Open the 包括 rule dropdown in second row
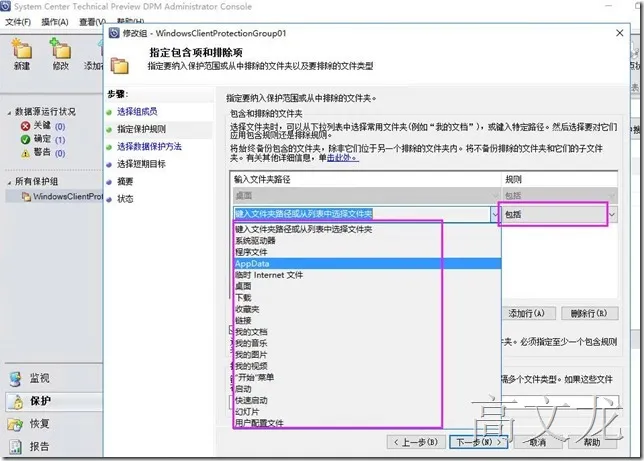 point(612,215)
